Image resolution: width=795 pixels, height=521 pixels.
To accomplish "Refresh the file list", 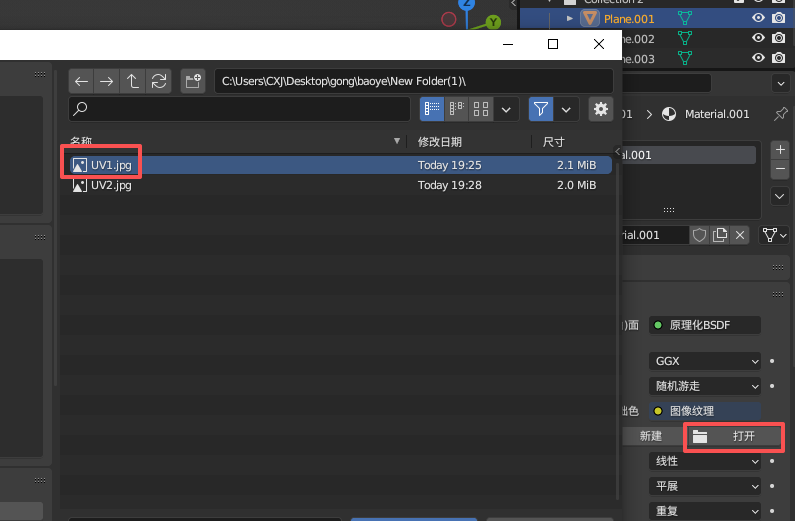I will click(x=158, y=81).
